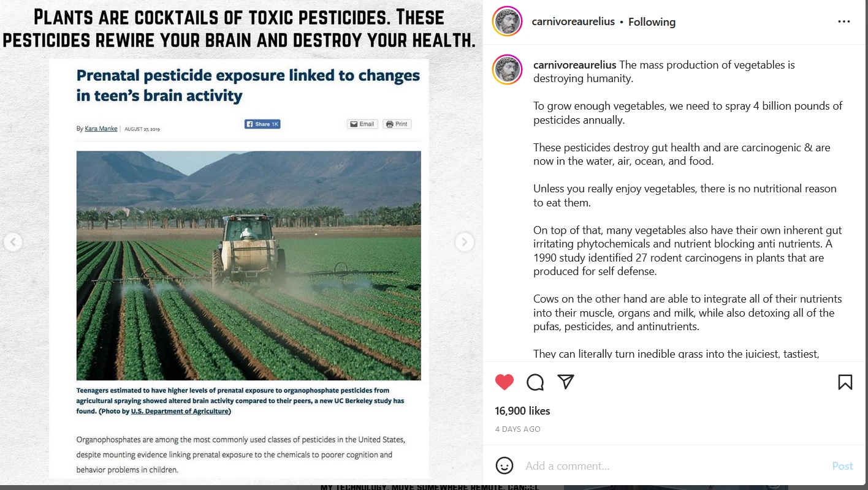This screenshot has height=490, width=868.
Task: Click the Facebook Share 1K button
Action: (x=262, y=124)
